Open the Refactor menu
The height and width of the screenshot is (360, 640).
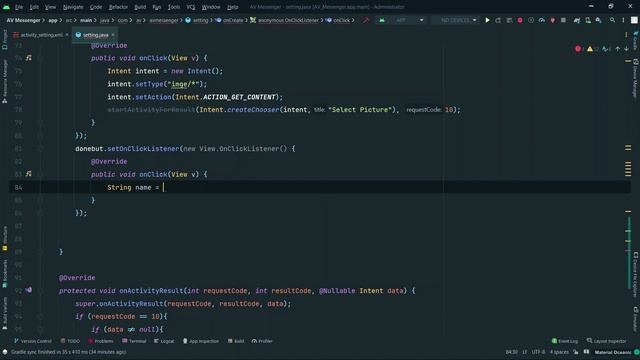(x=118, y=7)
